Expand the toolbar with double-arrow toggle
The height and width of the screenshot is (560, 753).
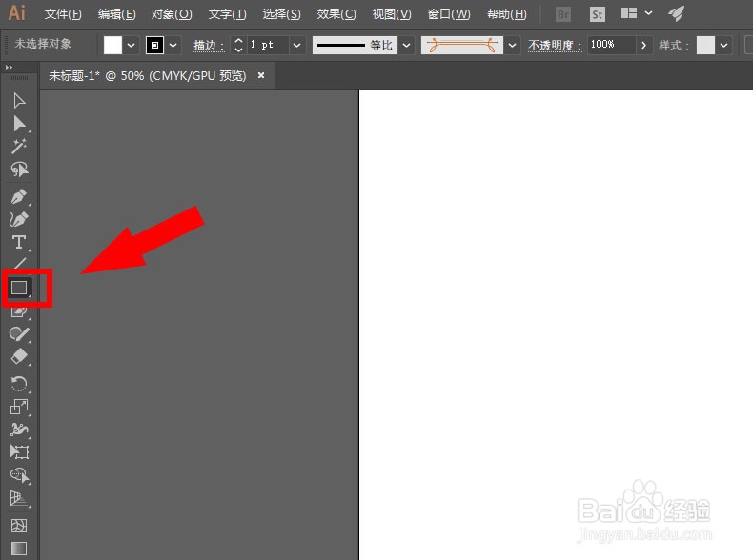9,68
